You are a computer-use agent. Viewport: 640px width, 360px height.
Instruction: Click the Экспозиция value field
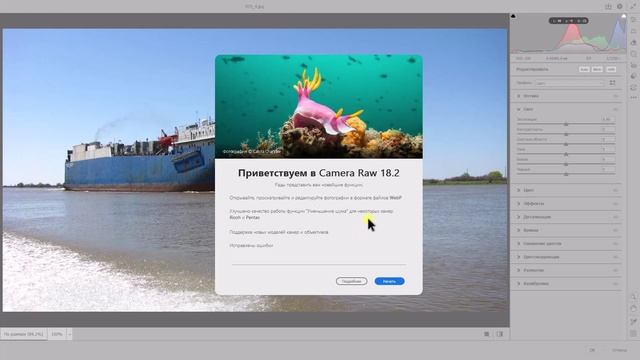pyautogui.click(x=608, y=119)
